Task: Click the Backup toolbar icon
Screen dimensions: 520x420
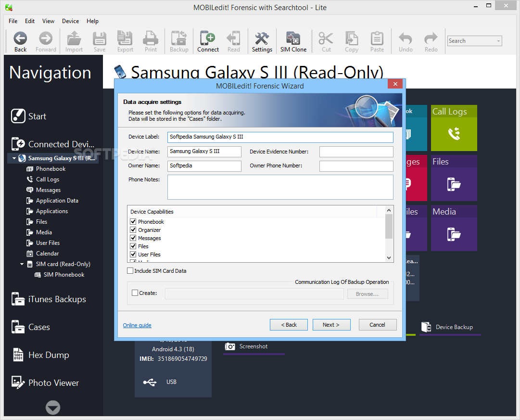Action: [179, 41]
